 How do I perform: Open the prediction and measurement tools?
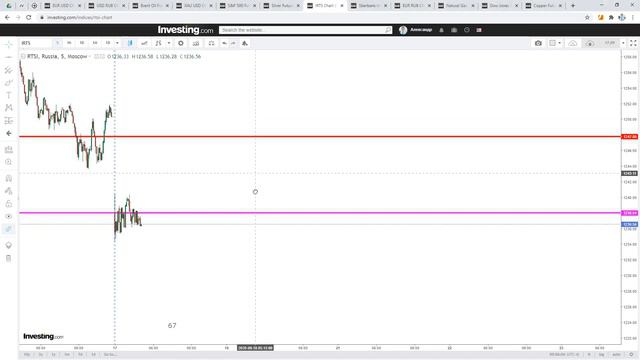pos(9,120)
